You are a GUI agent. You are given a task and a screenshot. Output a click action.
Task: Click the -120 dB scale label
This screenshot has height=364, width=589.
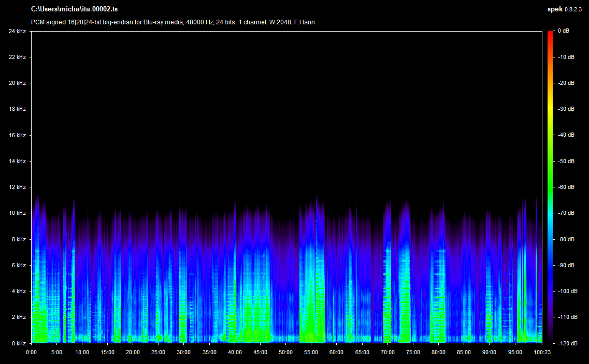[567, 343]
